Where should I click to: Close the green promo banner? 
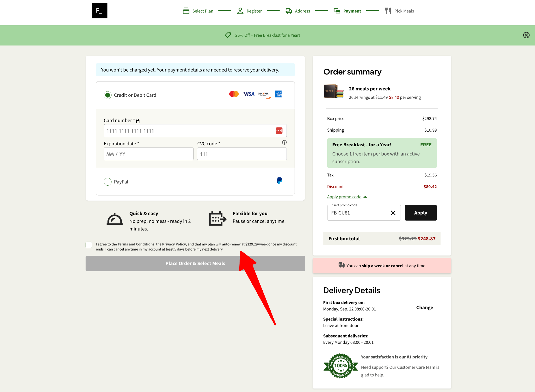526,35
